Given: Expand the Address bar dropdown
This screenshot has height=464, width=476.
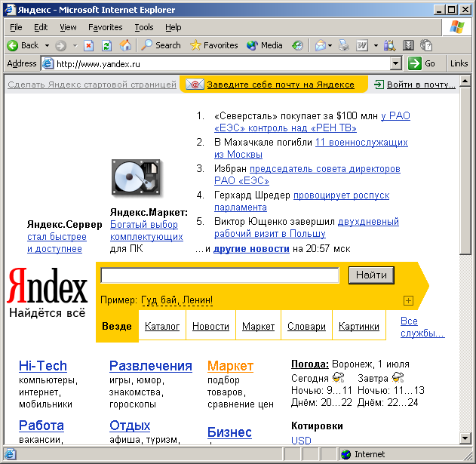Looking at the screenshot, I should (x=395, y=63).
